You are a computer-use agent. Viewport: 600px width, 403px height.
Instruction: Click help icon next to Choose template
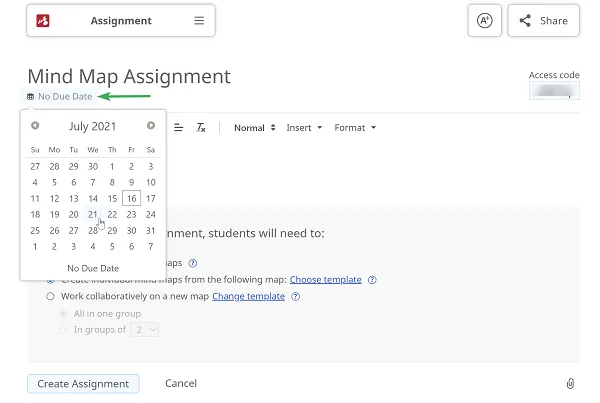pyautogui.click(x=372, y=280)
